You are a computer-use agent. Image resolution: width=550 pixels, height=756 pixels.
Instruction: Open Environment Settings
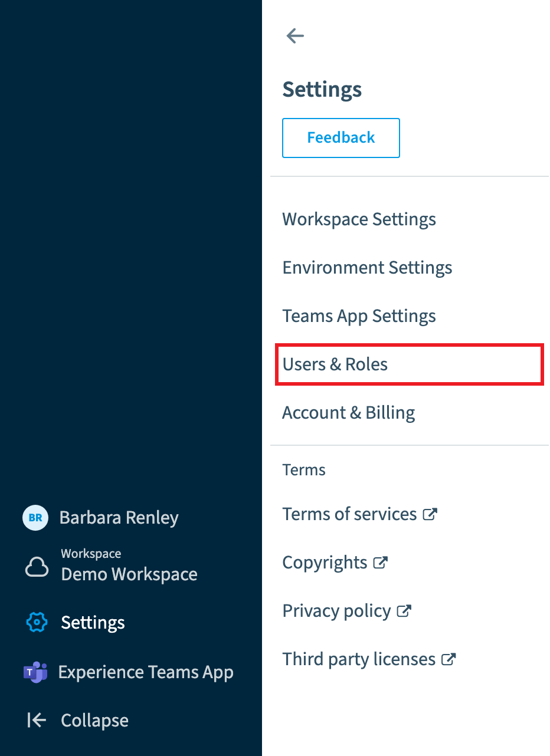click(x=367, y=268)
